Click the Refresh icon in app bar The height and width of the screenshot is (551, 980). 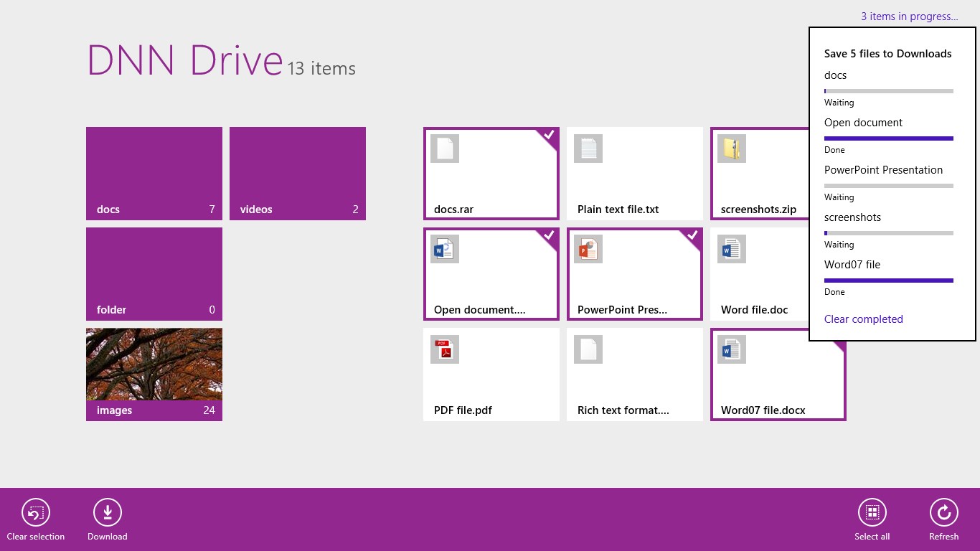coord(944,512)
